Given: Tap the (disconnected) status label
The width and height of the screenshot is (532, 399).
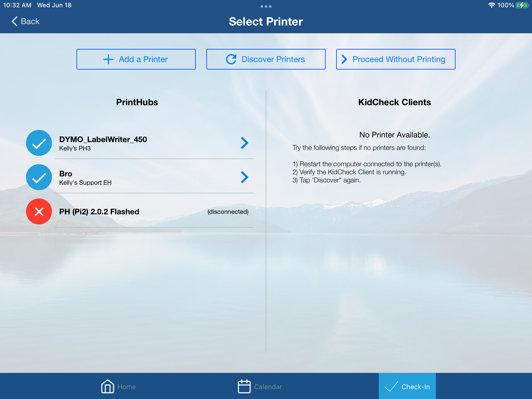Looking at the screenshot, I should [x=228, y=212].
